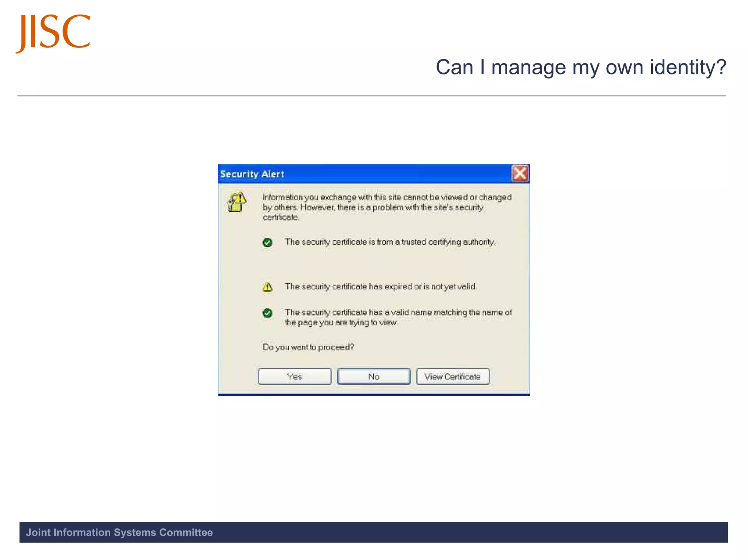Image resolution: width=748 pixels, height=560 pixels.
Task: Click text 'The security certificate has a valid name matching'
Action: point(376,312)
